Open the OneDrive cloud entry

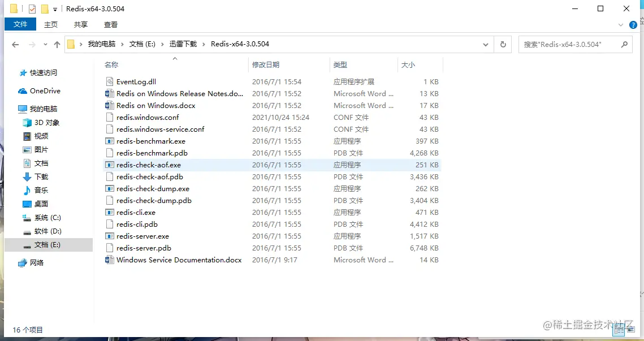40,91
